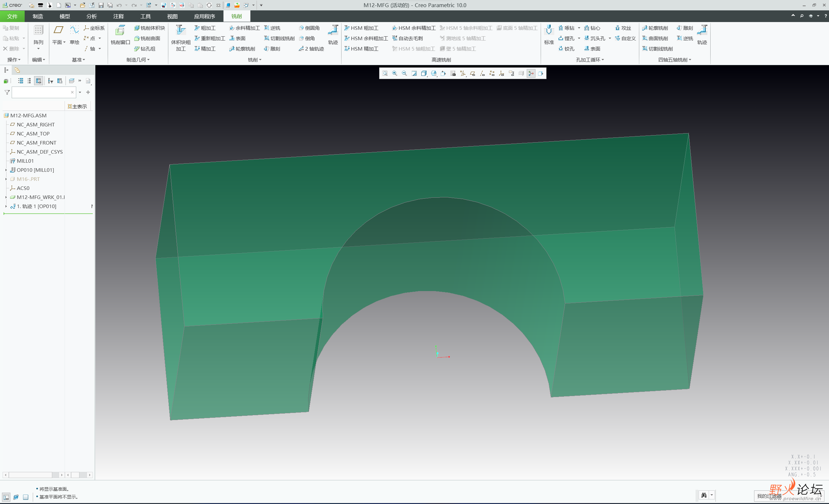
Task: Click the 主表示 column header
Action: pyautogui.click(x=78, y=107)
